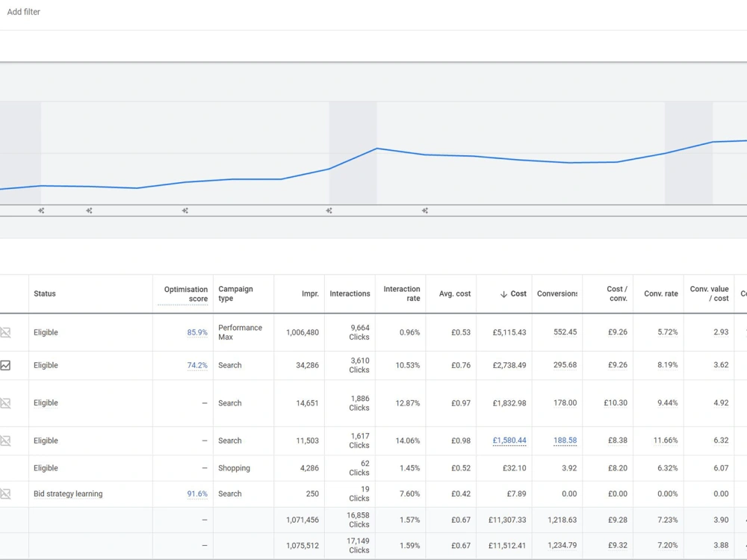This screenshot has height=560, width=747.
Task: Toggle chart icon in the 11,503 impressions row
Action: (x=5, y=441)
